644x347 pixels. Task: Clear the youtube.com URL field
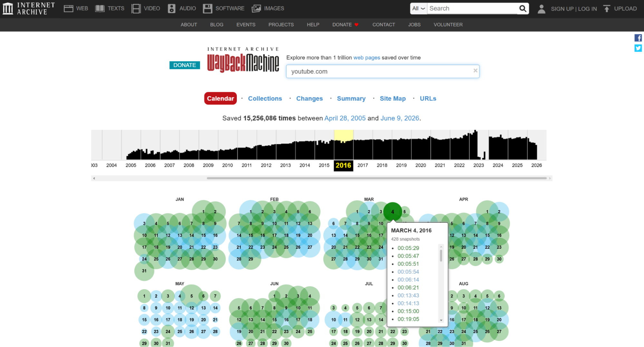coord(475,71)
